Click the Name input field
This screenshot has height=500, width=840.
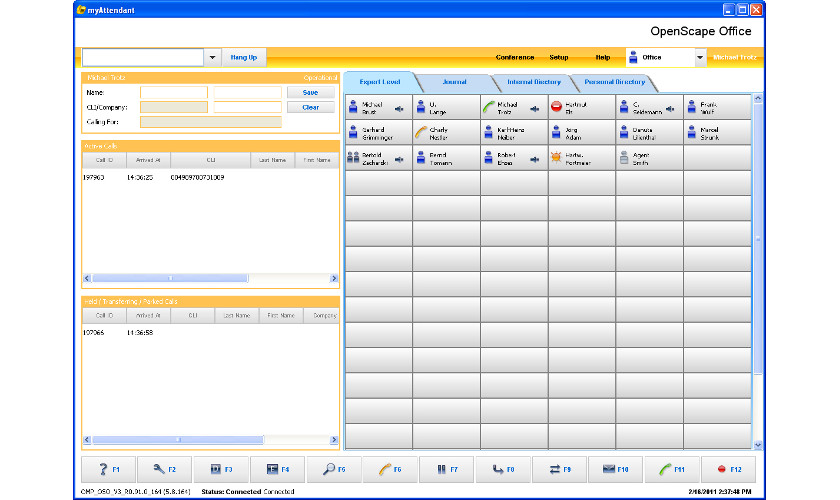[173, 92]
